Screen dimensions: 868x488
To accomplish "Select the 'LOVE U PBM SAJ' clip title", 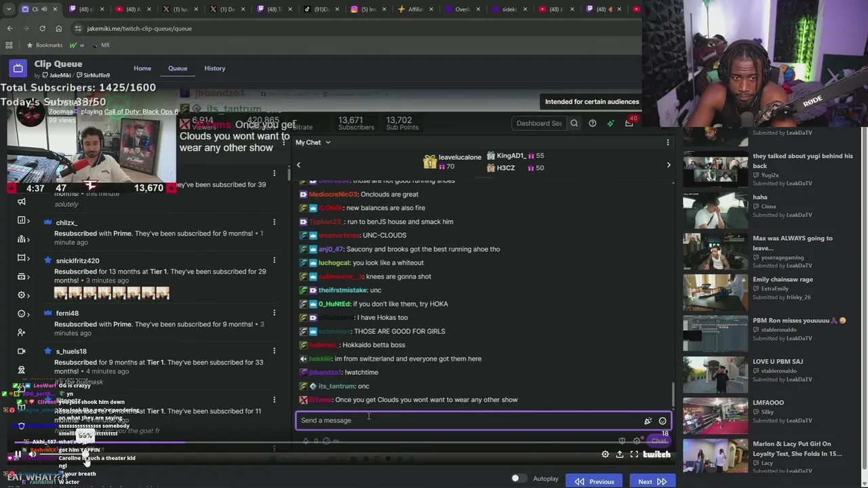I will pyautogui.click(x=778, y=361).
